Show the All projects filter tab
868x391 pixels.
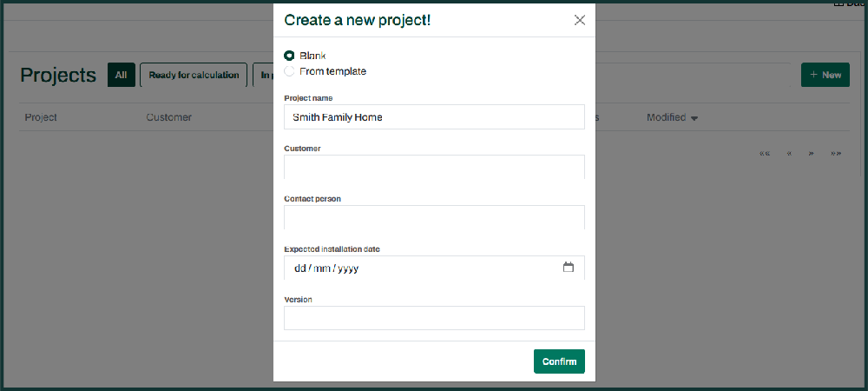click(122, 75)
